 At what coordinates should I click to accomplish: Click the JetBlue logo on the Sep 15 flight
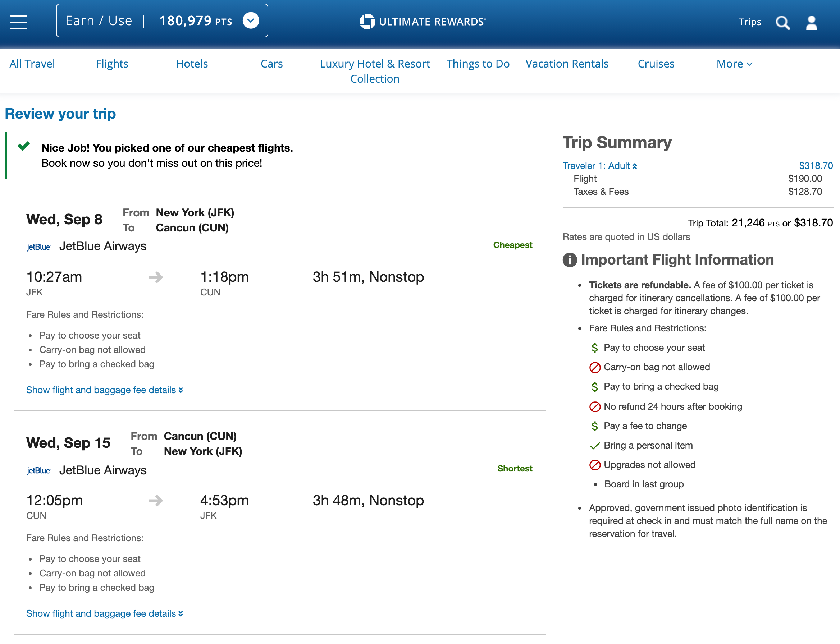[x=38, y=471]
